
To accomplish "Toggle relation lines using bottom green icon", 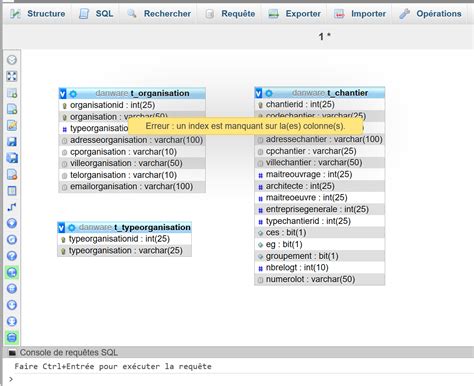I will [12, 338].
